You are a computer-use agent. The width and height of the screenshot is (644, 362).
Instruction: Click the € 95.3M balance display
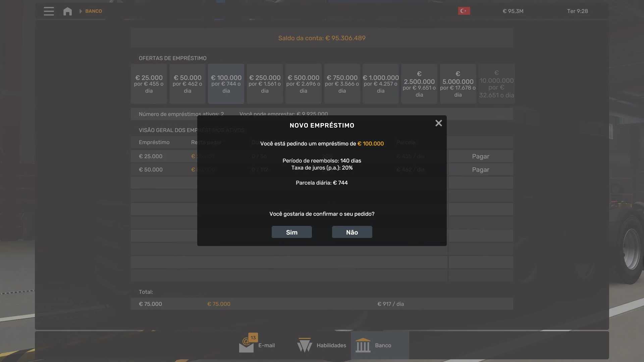pos(513,11)
